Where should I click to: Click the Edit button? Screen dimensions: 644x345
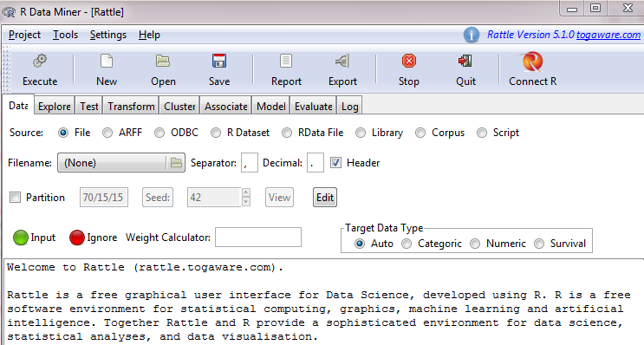[x=325, y=198]
